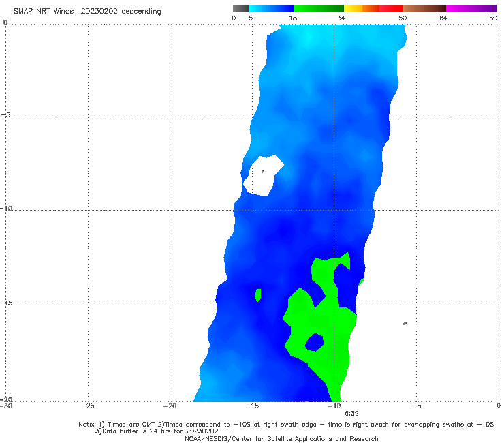The height and width of the screenshot is (443, 504).
Task: Click the light cyan area at swath top
Action: [309, 37]
